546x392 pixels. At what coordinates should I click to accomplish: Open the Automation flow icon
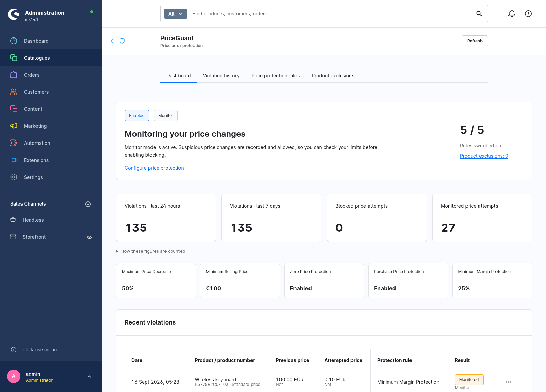click(14, 143)
